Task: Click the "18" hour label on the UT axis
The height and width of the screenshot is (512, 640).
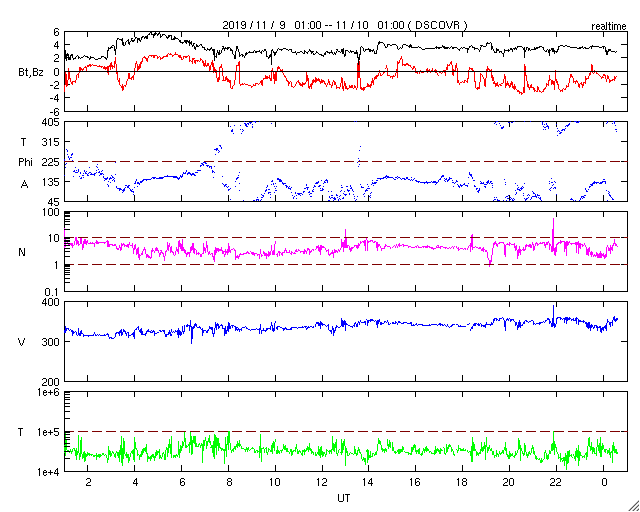Action: [462, 481]
